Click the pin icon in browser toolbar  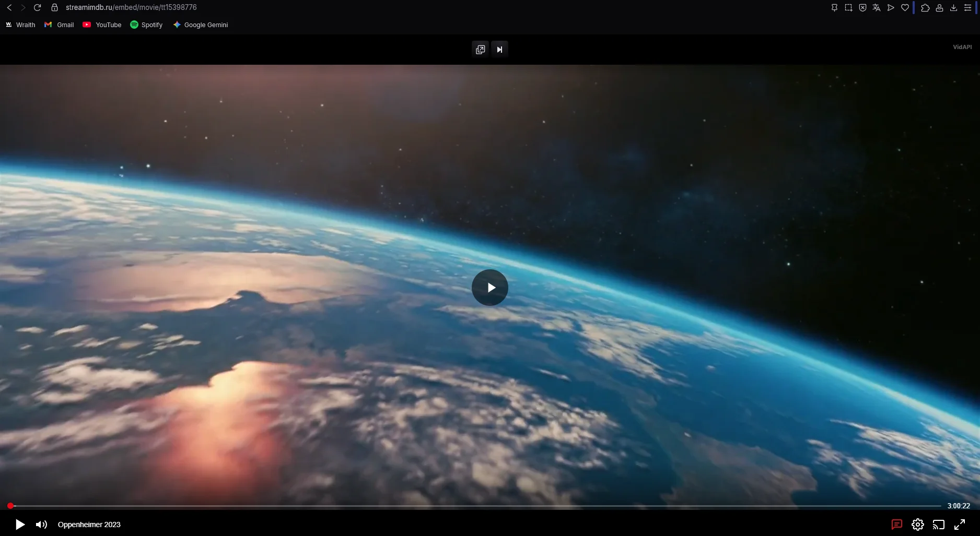point(834,8)
